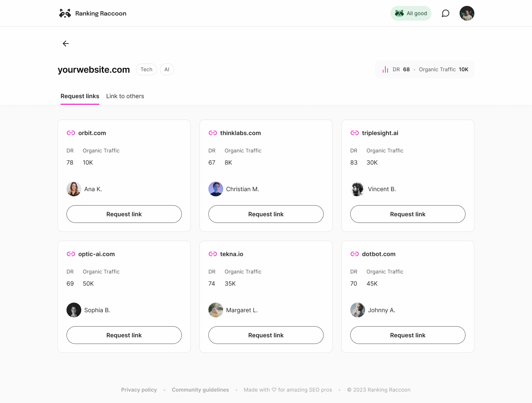Request a link from thinklabs.com
This screenshot has width=532, height=403.
click(266, 214)
